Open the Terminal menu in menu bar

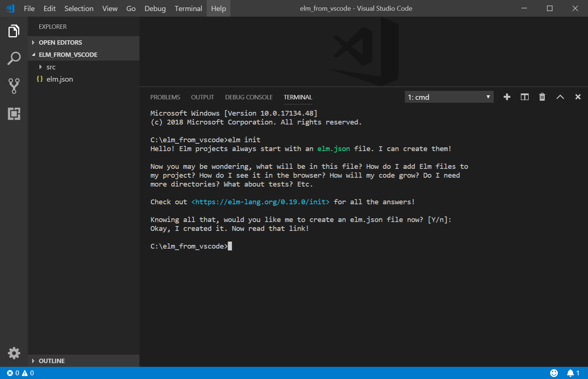point(188,8)
